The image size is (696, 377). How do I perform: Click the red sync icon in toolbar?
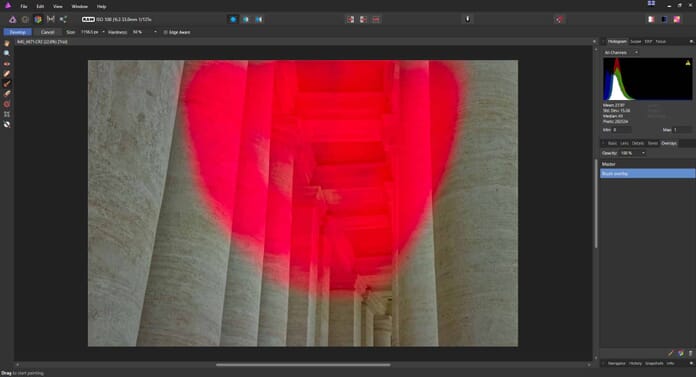pos(559,20)
